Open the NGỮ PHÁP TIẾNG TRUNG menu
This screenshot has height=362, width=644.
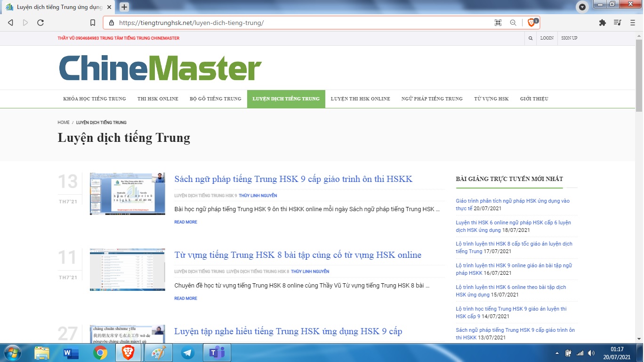[x=432, y=99]
